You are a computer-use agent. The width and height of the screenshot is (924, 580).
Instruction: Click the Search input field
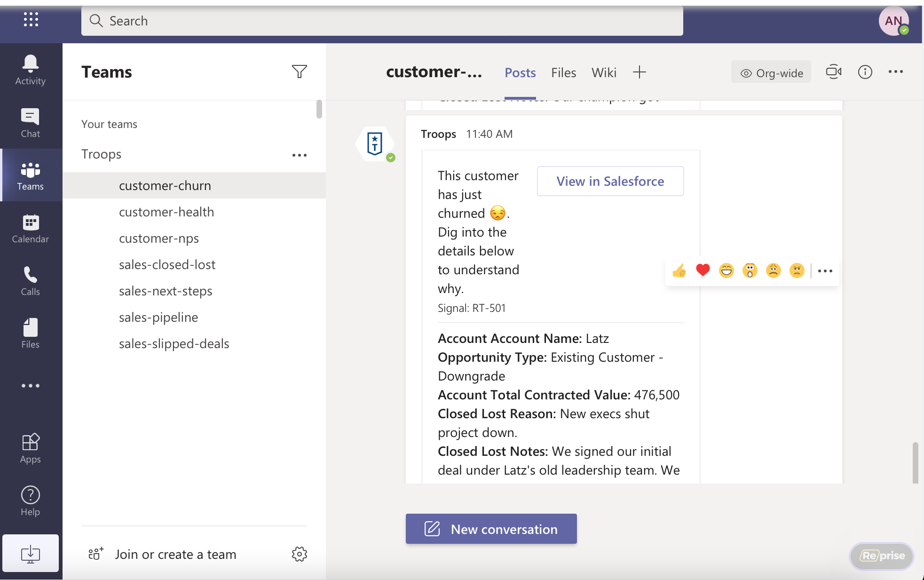pos(382,21)
